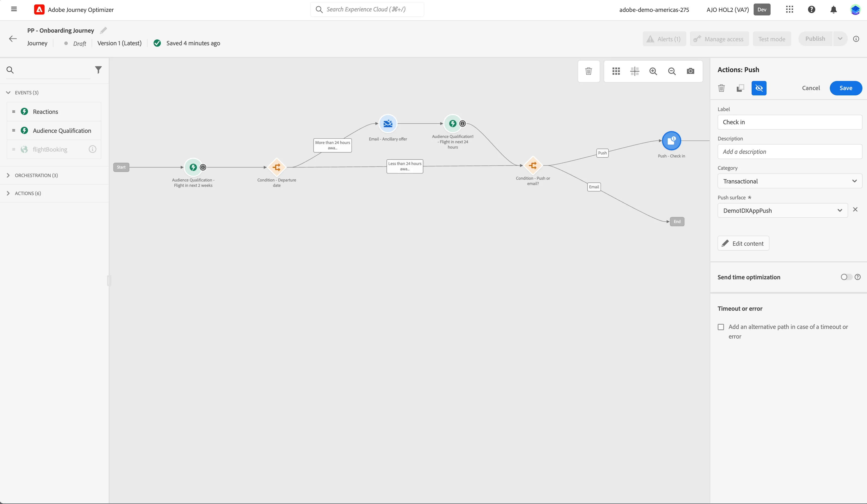This screenshot has width=867, height=504.
Task: Click the Edit content button
Action: tap(744, 243)
